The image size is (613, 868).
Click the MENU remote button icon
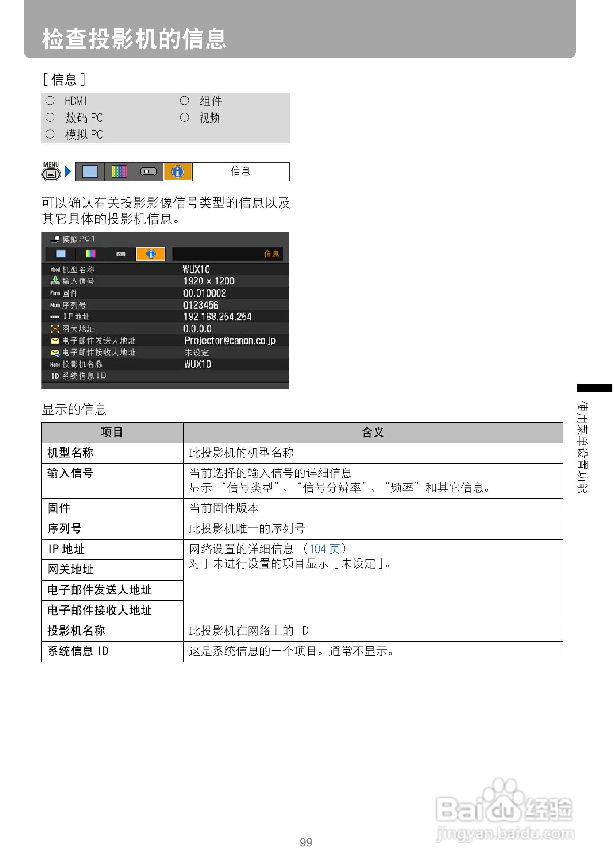click(51, 172)
